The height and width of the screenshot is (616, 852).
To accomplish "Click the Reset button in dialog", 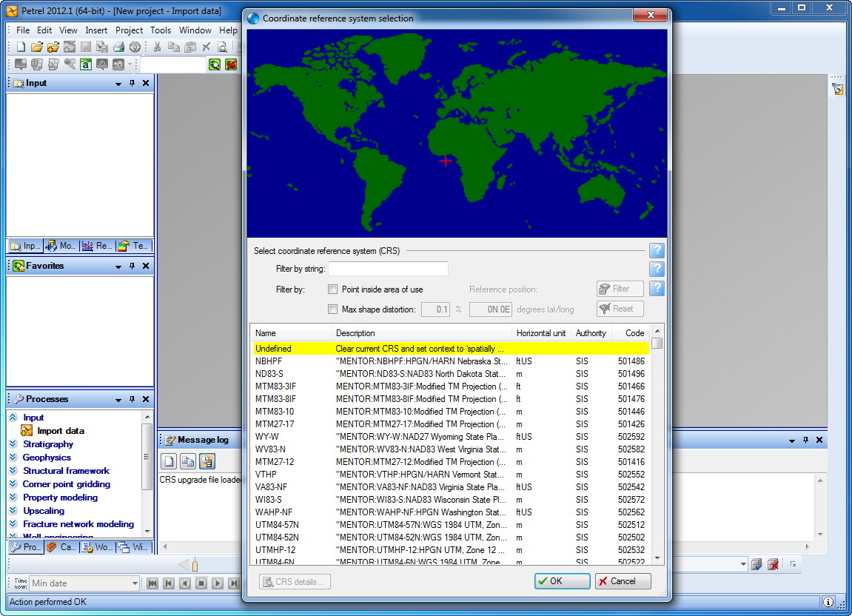I will [620, 309].
